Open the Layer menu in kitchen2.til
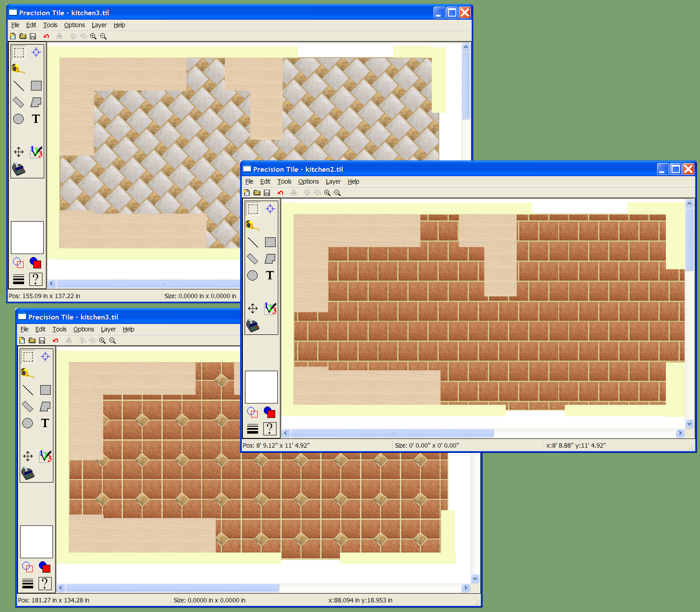 [333, 181]
